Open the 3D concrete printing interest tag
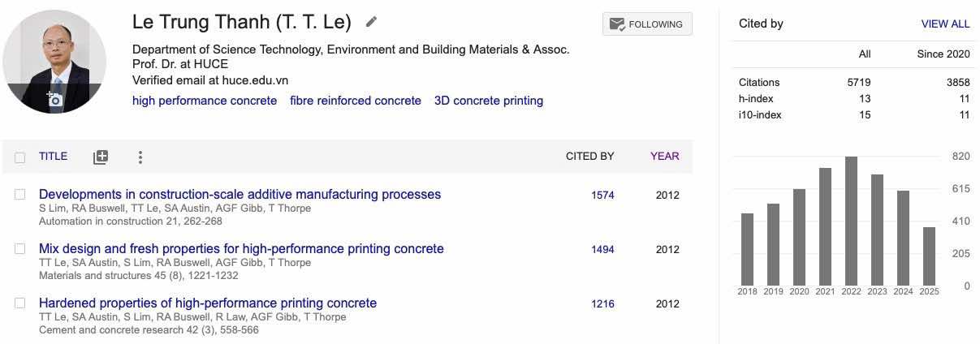Image resolution: width=980 pixels, height=344 pixels. (x=489, y=101)
